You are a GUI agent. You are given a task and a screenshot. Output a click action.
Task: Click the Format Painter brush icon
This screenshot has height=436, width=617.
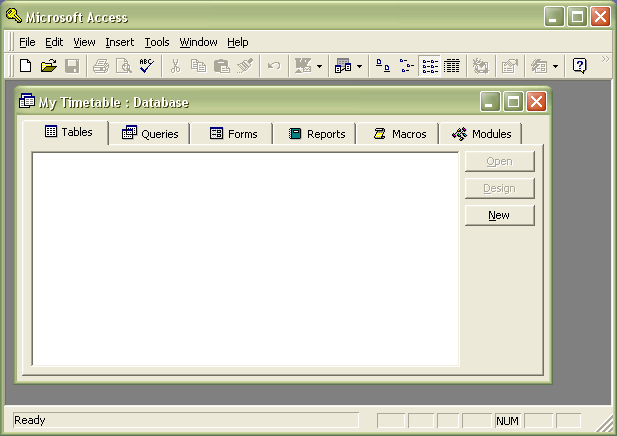coord(245,66)
